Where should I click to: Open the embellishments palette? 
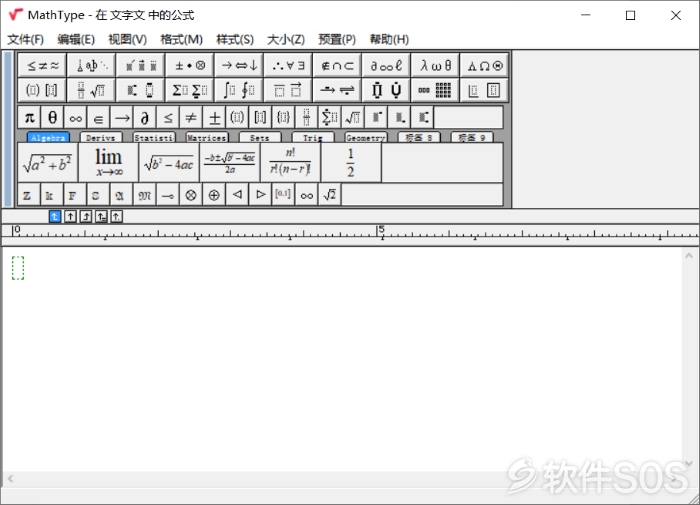pos(141,66)
